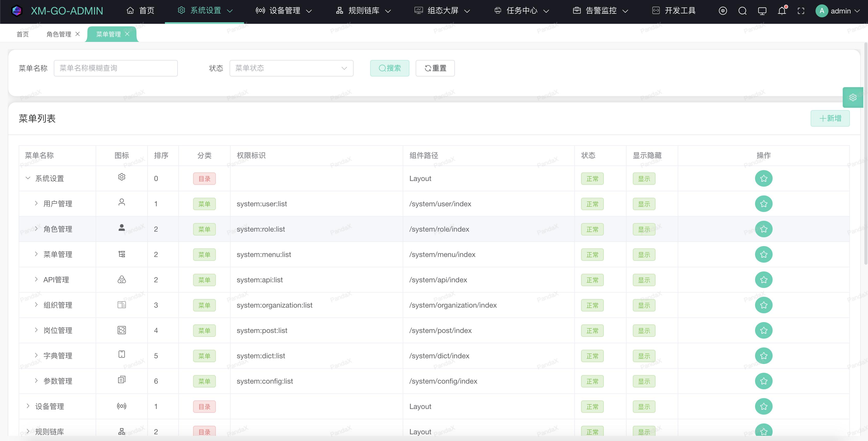
Task: Click the user icon in 用户管理 row
Action: (x=122, y=202)
